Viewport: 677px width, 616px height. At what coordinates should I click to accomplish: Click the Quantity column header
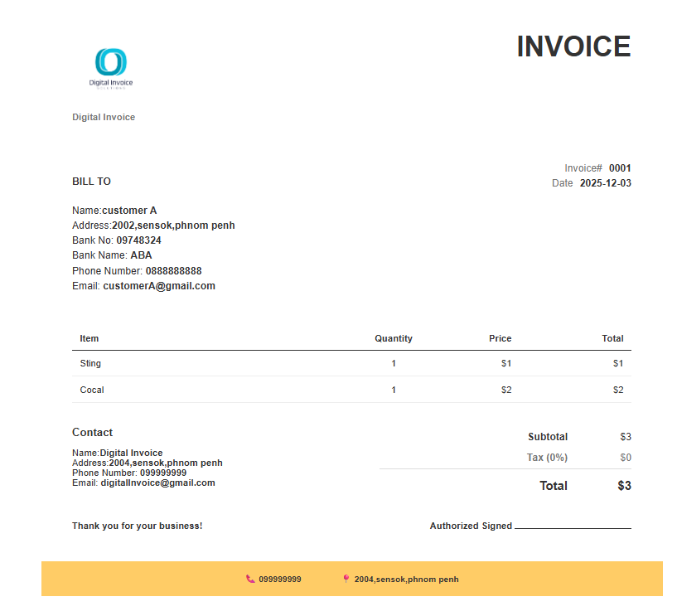(x=394, y=338)
